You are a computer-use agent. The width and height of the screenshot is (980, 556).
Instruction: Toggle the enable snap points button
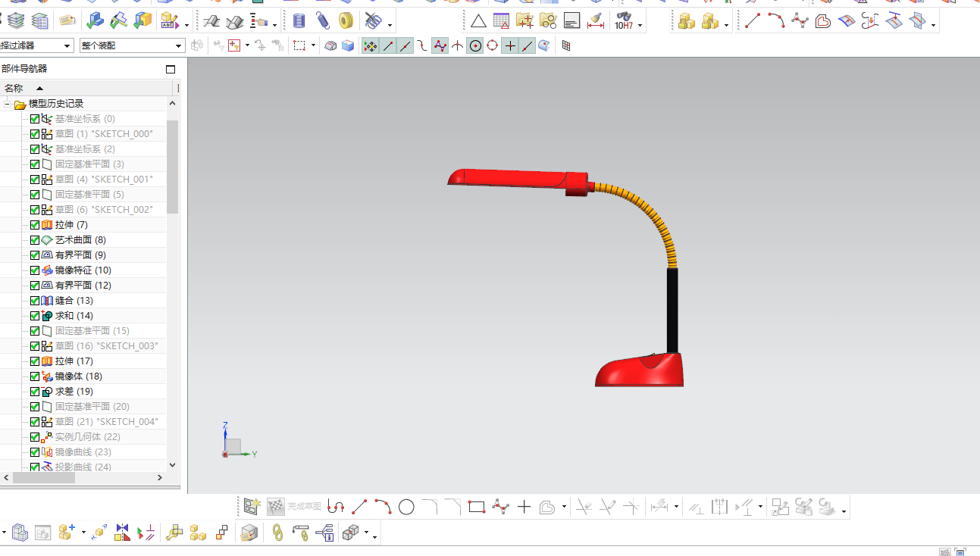370,46
